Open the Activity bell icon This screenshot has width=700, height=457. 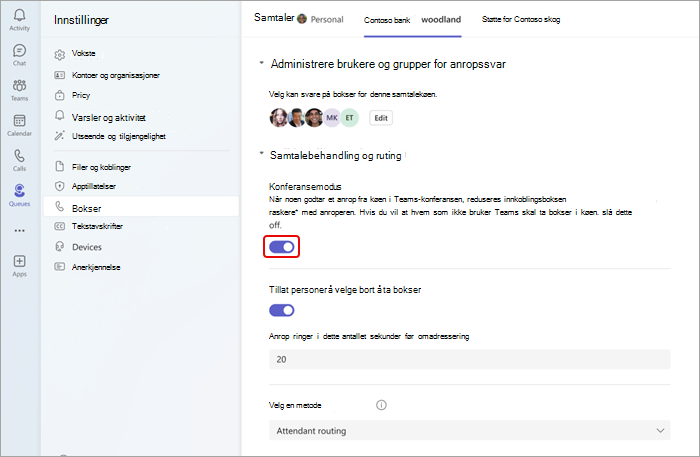pyautogui.click(x=19, y=16)
